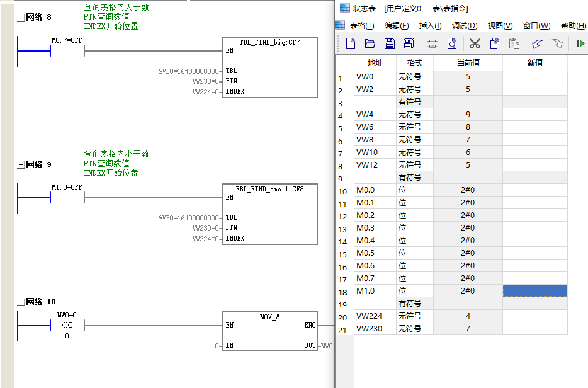Select address cell VW12
The image size is (588, 388).
[375, 165]
